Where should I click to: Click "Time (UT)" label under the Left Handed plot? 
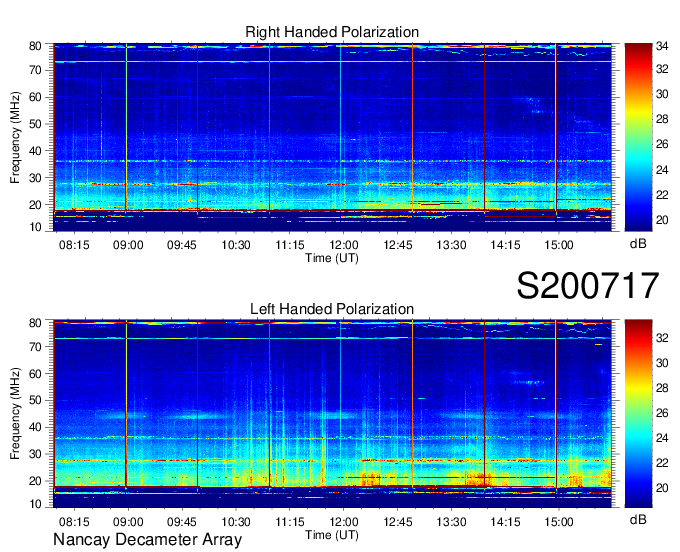(x=332, y=535)
